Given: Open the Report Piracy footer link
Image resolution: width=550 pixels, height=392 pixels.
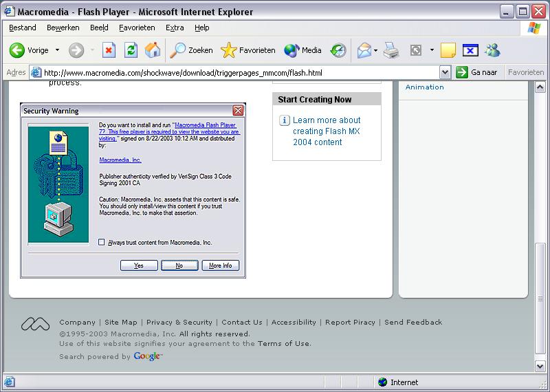Looking at the screenshot, I should pos(350,322).
